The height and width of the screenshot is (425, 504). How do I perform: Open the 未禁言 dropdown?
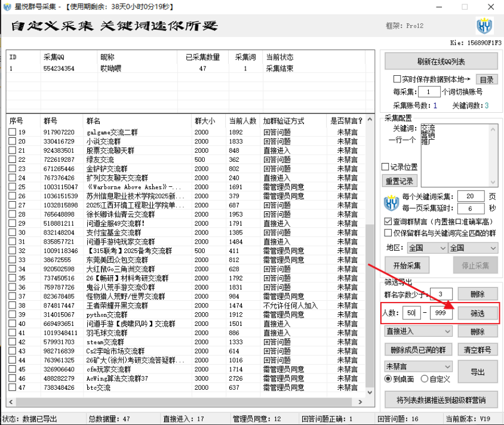pos(416,367)
